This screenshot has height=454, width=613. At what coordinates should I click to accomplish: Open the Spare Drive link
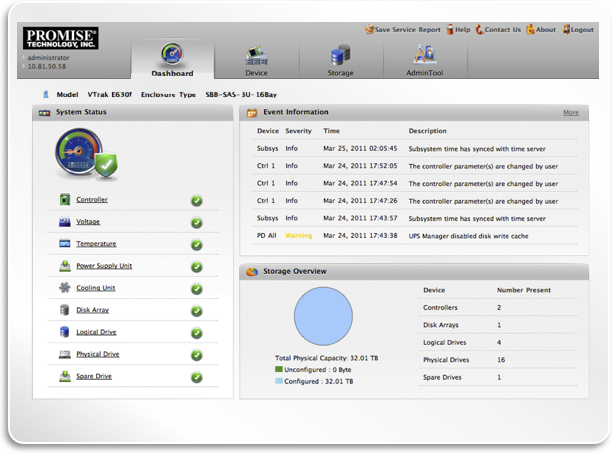(x=94, y=376)
